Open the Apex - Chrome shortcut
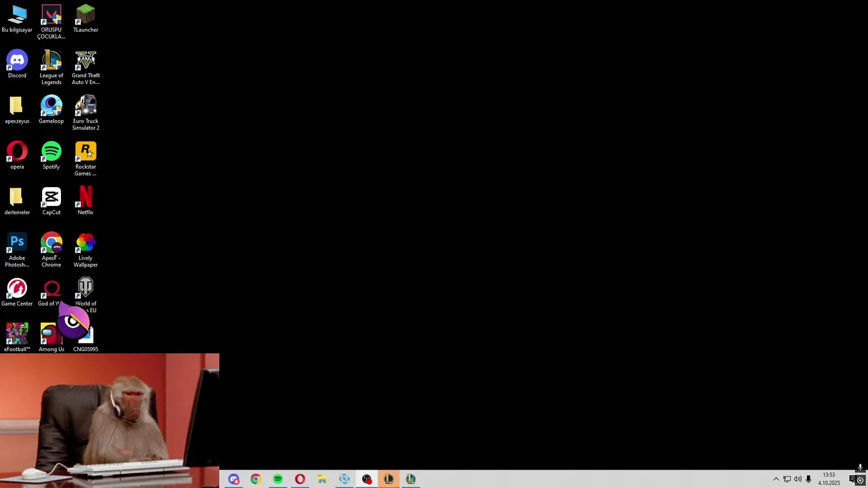 click(51, 250)
